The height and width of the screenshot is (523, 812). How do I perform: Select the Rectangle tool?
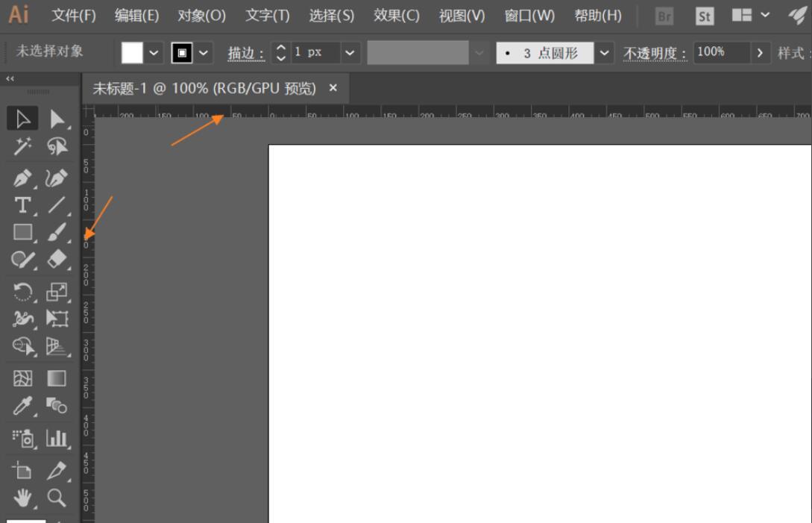[x=22, y=232]
